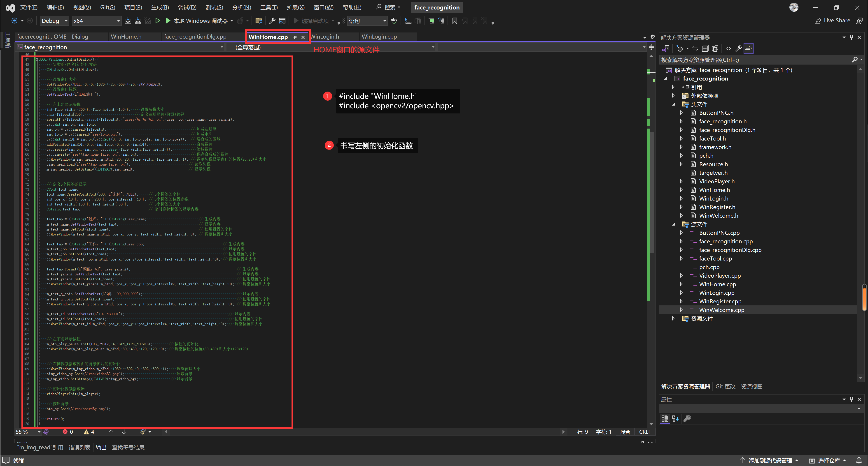The width and height of the screenshot is (868, 466).
Task: Collapse the 头文件 folder
Action: tap(674, 104)
